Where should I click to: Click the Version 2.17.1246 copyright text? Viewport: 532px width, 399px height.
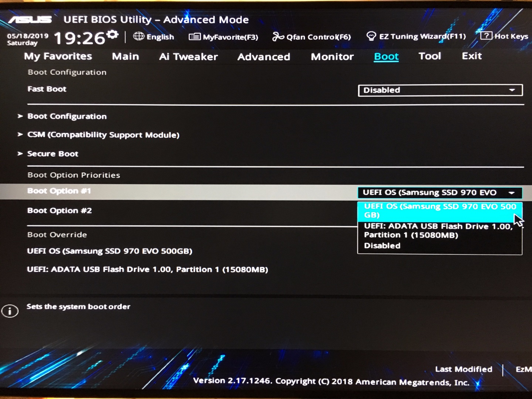pos(331,382)
